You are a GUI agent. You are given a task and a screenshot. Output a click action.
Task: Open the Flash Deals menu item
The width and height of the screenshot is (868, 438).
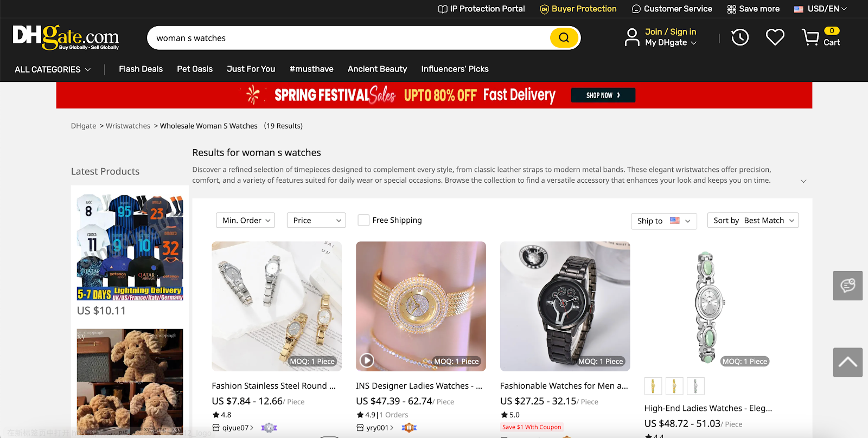(x=141, y=69)
